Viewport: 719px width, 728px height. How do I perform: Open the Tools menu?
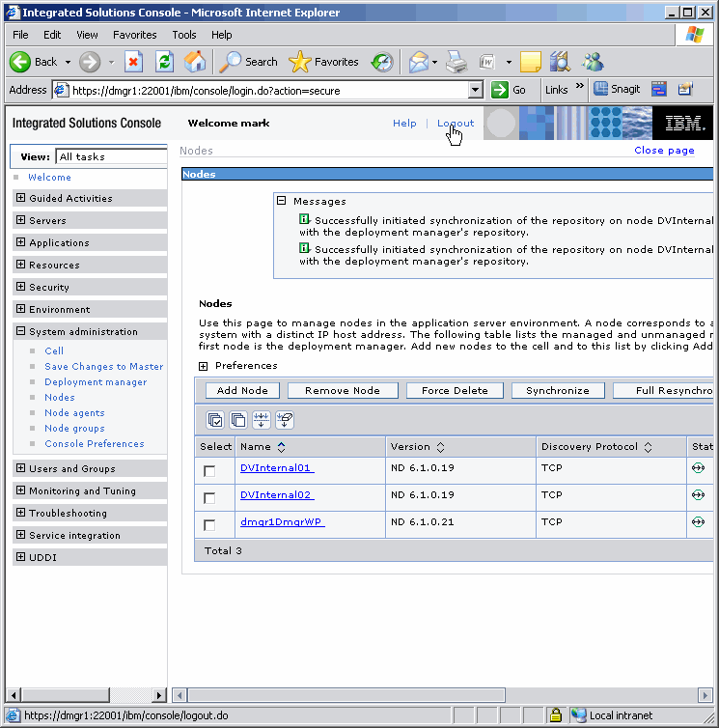(x=183, y=35)
